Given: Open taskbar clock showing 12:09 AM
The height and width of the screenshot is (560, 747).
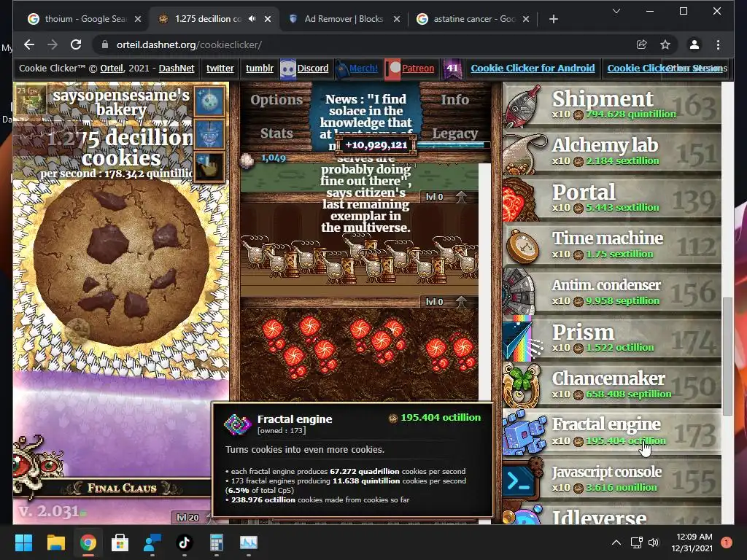Looking at the screenshot, I should click(x=692, y=542).
